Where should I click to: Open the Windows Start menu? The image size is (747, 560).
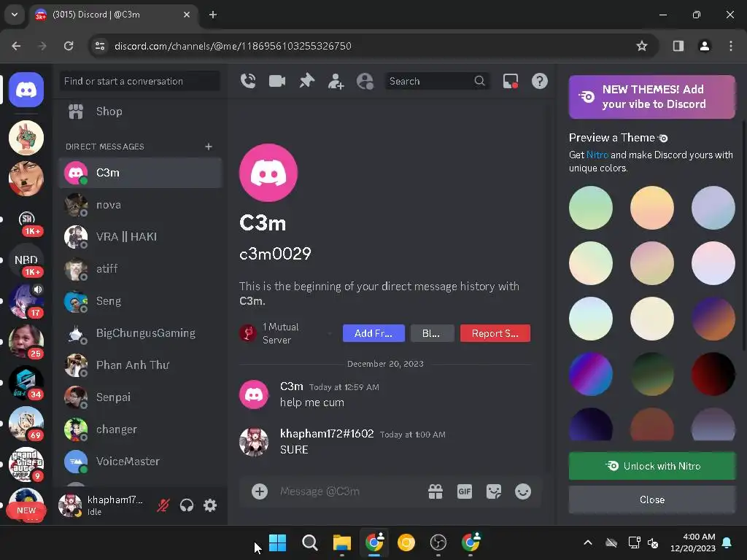(x=278, y=542)
